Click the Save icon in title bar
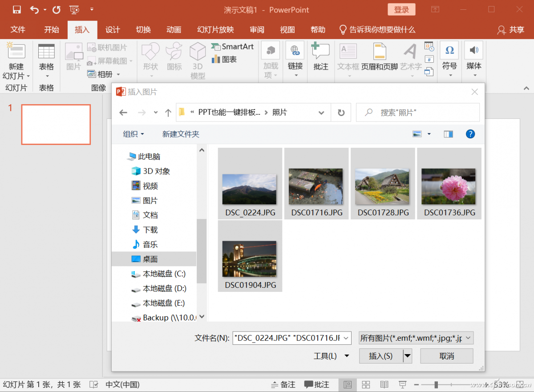Viewport: 534px width, 392px height. click(17, 9)
